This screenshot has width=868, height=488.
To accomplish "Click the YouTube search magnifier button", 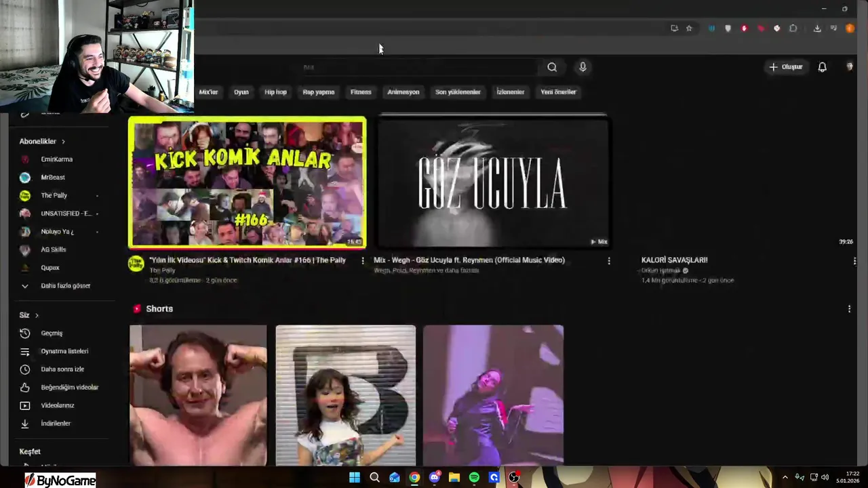I will point(552,67).
